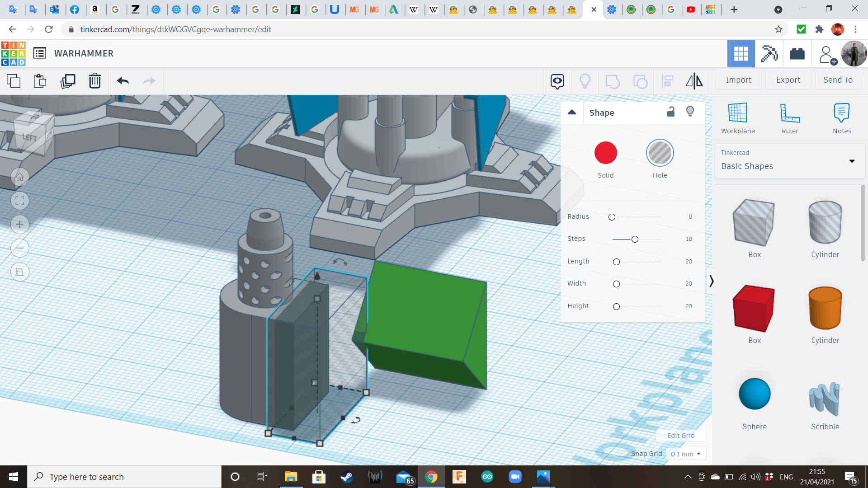Toggle shape visibility lightbulb in panel
This screenshot has height=488, width=868.
(x=690, y=112)
